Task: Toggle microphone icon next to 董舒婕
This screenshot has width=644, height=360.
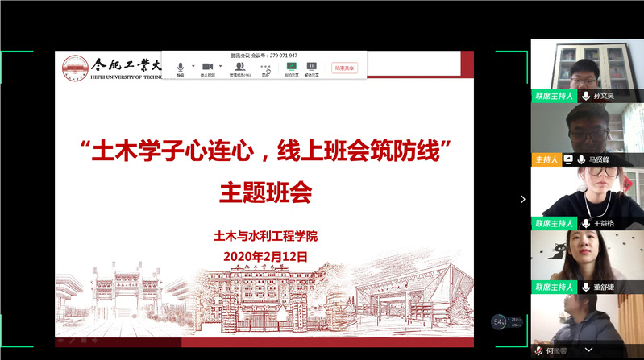Action: (585, 287)
